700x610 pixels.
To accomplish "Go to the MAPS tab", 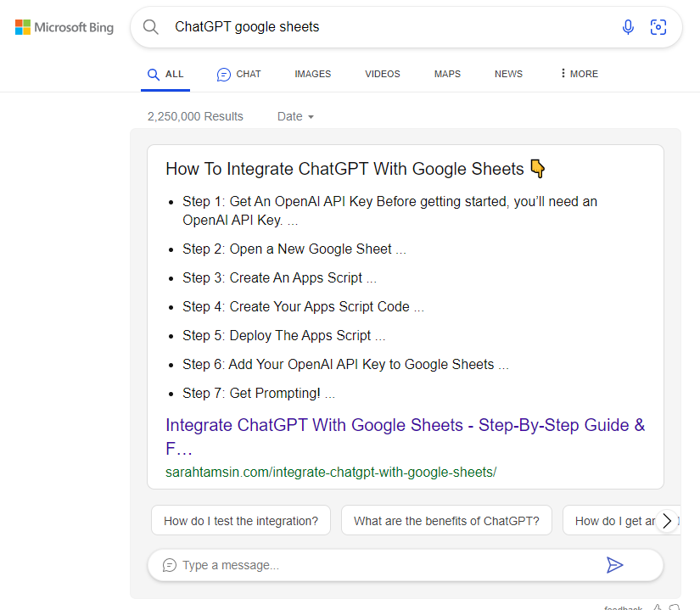I will 447,74.
